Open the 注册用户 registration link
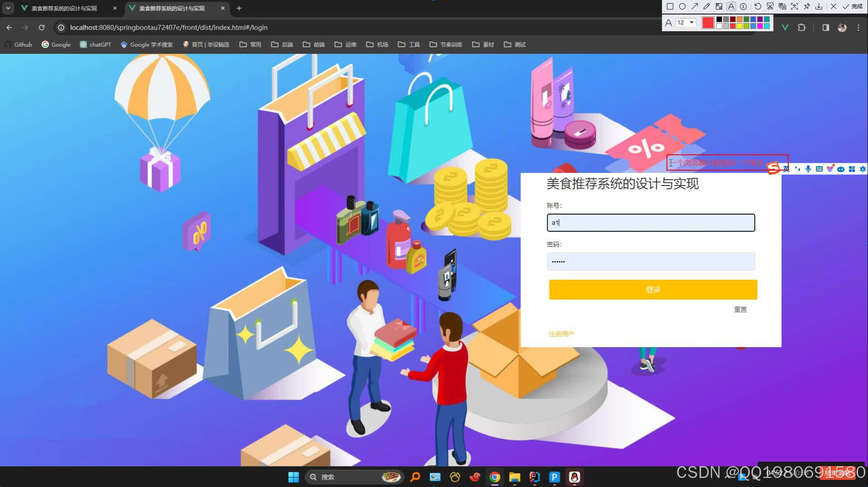 561,334
